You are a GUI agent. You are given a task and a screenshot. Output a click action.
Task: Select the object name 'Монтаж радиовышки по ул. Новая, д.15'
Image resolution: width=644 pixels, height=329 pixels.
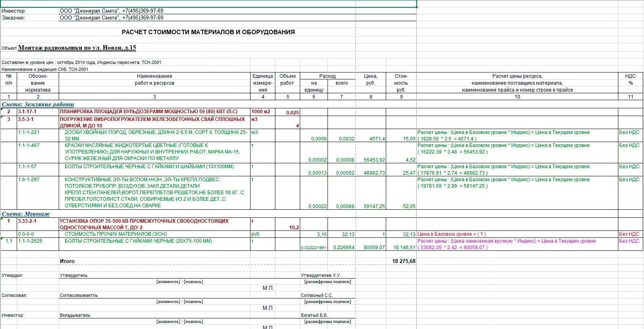77,48
